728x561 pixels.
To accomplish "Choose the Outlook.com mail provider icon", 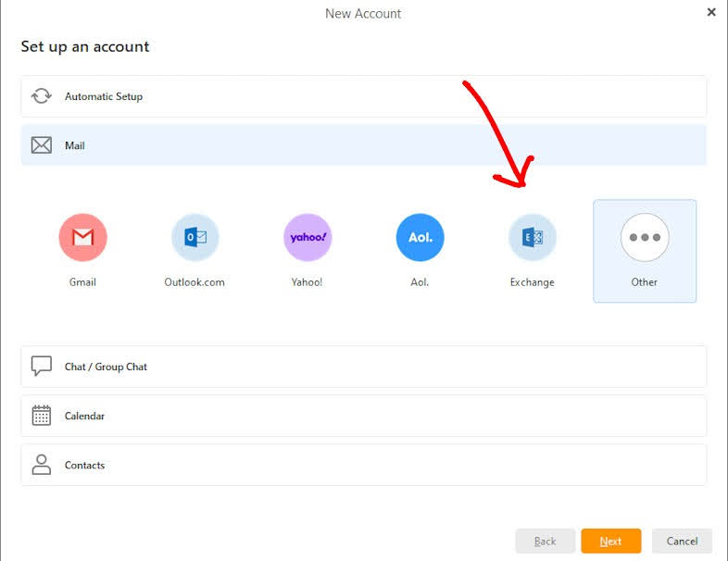I will (195, 238).
